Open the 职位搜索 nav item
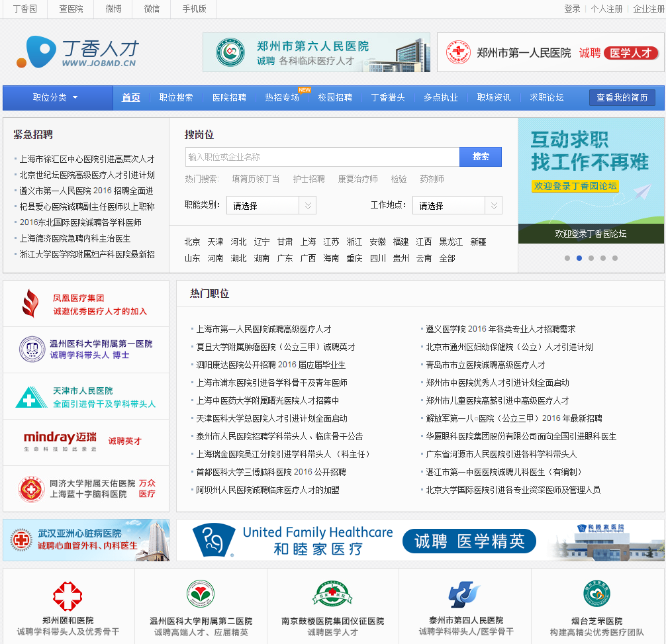Image resolution: width=666 pixels, height=644 pixels. pos(176,98)
